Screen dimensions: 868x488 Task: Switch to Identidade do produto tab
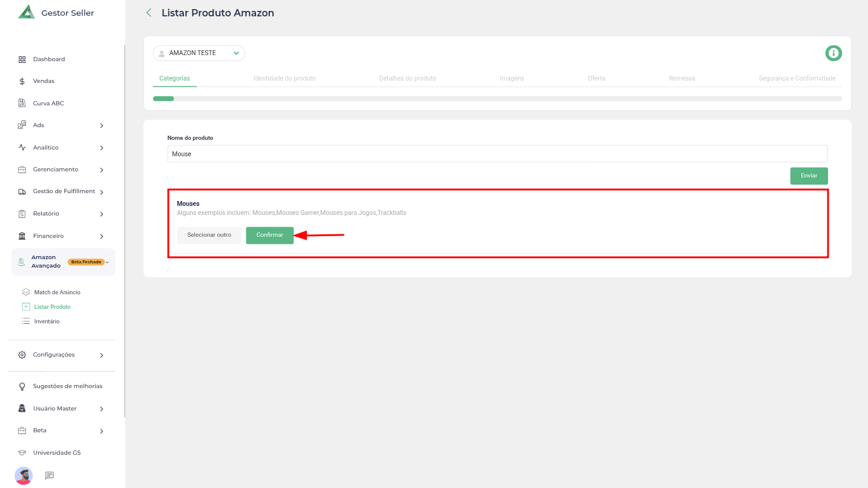click(284, 78)
